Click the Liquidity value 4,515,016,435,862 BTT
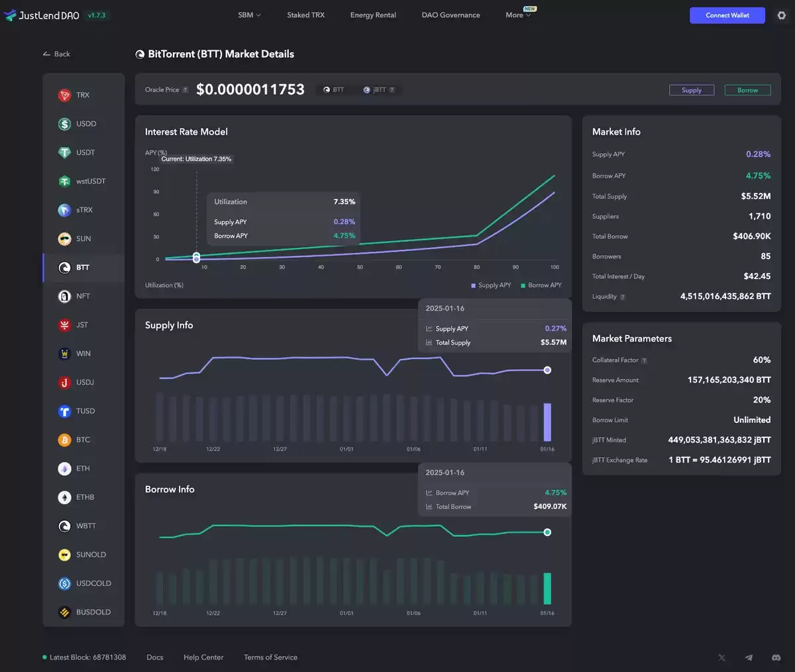795x672 pixels. tap(725, 296)
